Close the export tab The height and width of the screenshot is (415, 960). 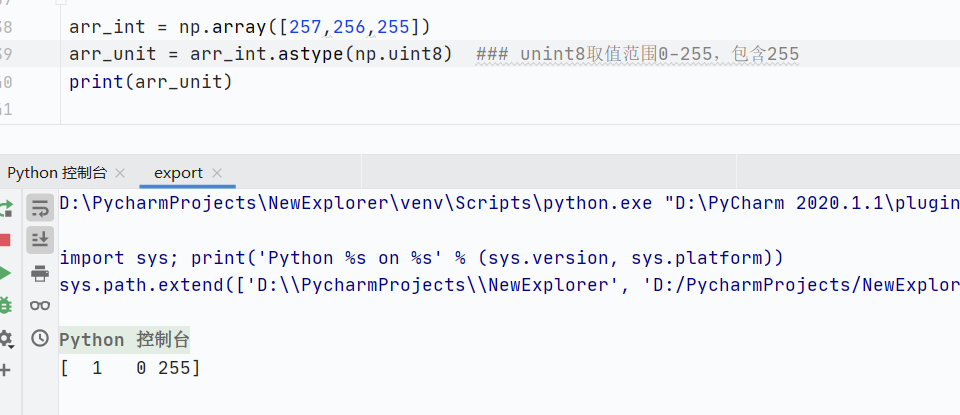pyautogui.click(x=217, y=173)
